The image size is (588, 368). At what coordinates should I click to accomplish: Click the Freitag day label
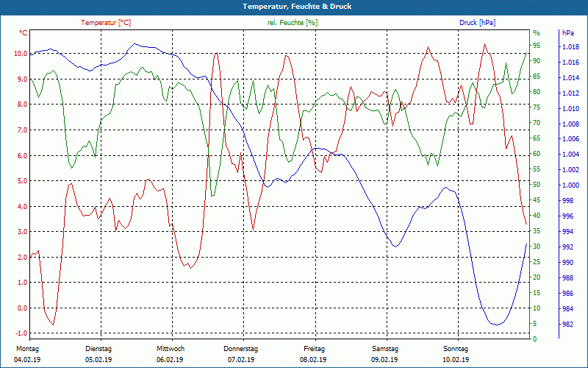tap(315, 349)
